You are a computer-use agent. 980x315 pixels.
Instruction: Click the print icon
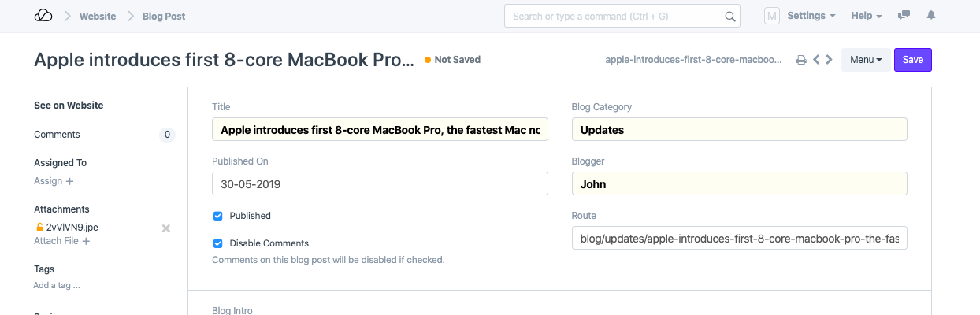click(x=801, y=60)
